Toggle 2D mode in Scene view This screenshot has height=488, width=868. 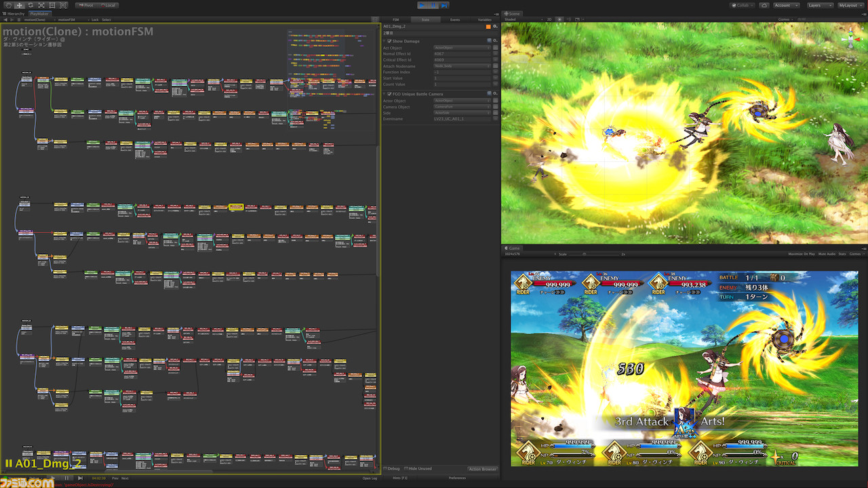pos(550,20)
